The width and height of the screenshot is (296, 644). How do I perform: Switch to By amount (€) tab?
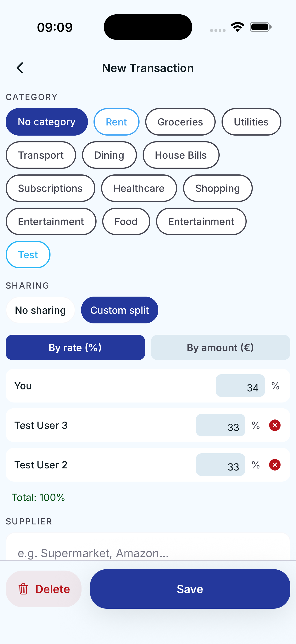click(220, 347)
